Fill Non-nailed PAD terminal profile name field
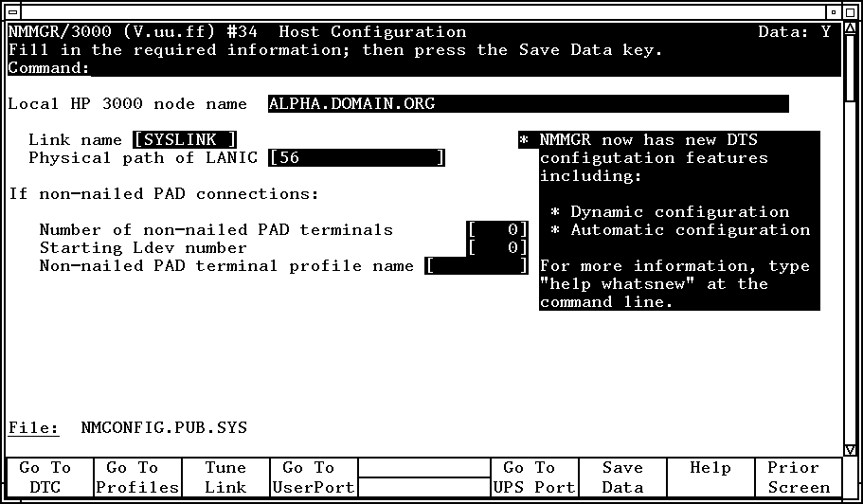The height and width of the screenshot is (504, 863). click(476, 266)
